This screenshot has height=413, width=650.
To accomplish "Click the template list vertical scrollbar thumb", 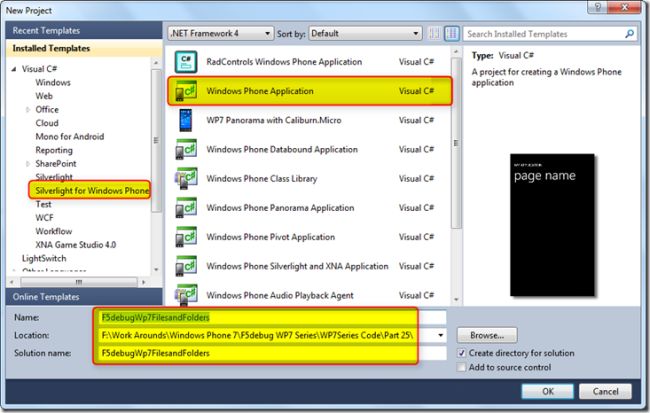I will (x=456, y=143).
